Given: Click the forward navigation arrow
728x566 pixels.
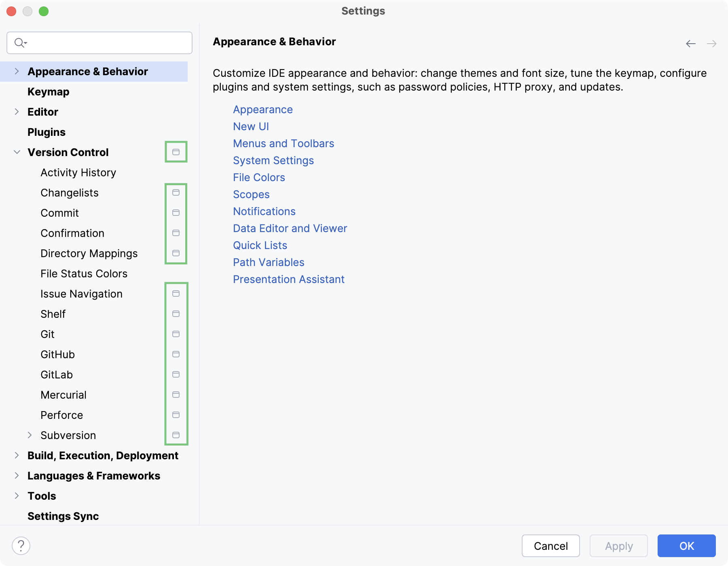Looking at the screenshot, I should coord(712,43).
